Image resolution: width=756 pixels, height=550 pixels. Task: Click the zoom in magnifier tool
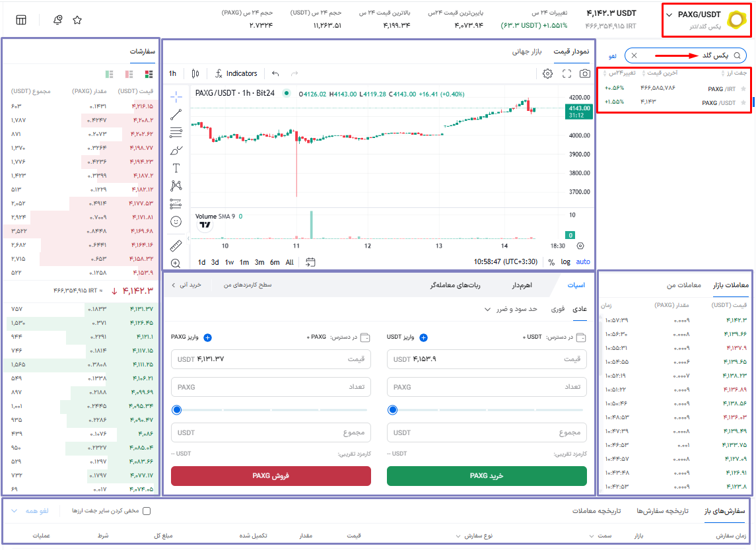[176, 263]
